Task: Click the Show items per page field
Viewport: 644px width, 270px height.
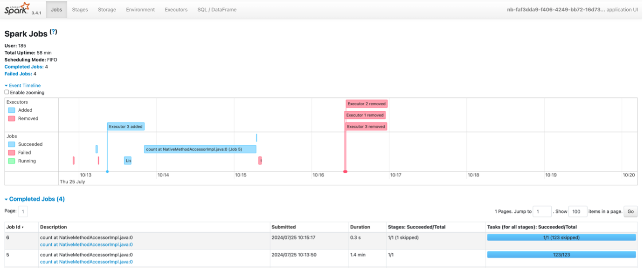Action: [x=578, y=211]
